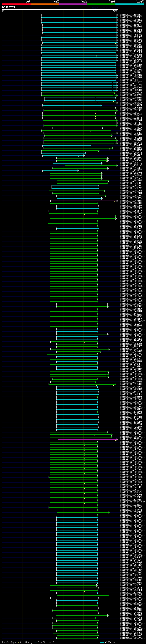Select hit label UniRef100_Q7X675
The width and height of the screenshot is (146, 644).
(131, 82)
